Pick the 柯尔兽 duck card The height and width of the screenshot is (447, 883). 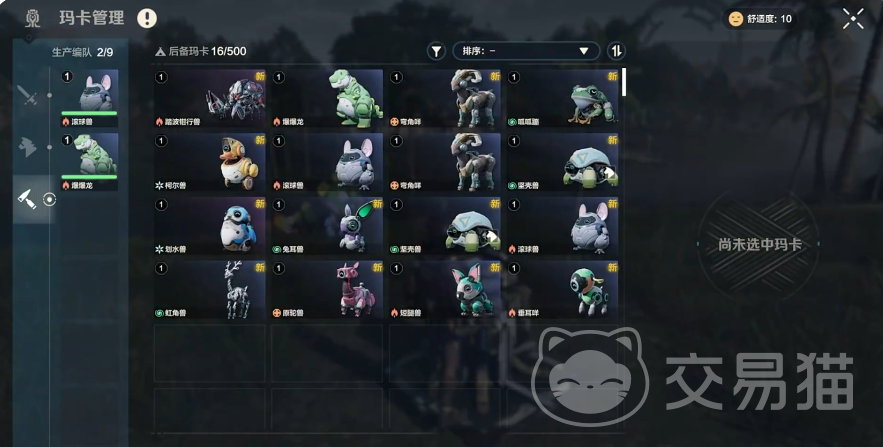pyautogui.click(x=209, y=162)
